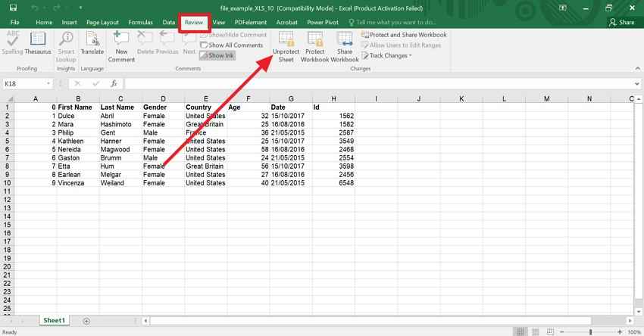Switch to the Insert tab
The width and height of the screenshot is (644, 336).
tap(70, 22)
